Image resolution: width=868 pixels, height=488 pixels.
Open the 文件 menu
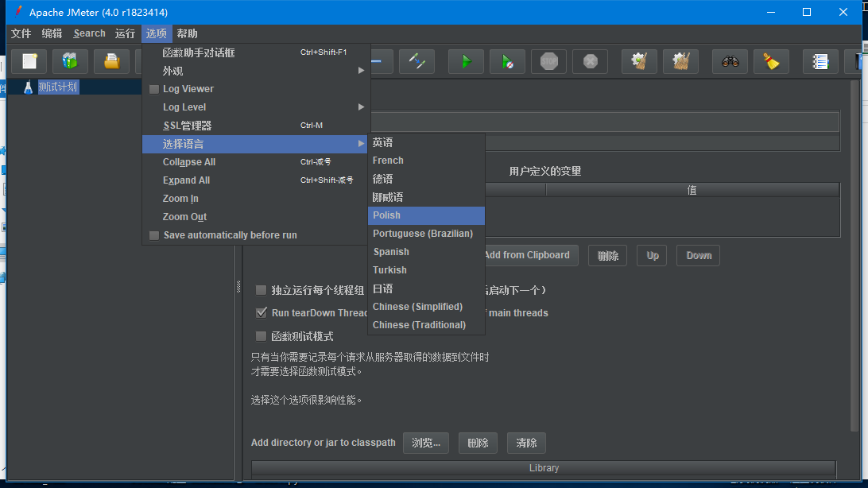[x=21, y=33]
